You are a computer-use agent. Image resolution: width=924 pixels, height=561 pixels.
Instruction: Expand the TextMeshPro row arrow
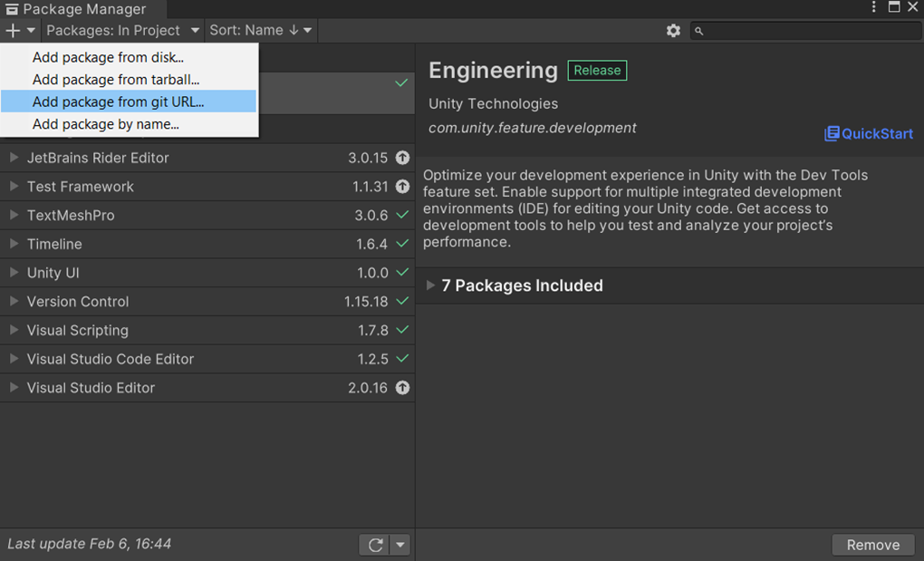pos(14,215)
